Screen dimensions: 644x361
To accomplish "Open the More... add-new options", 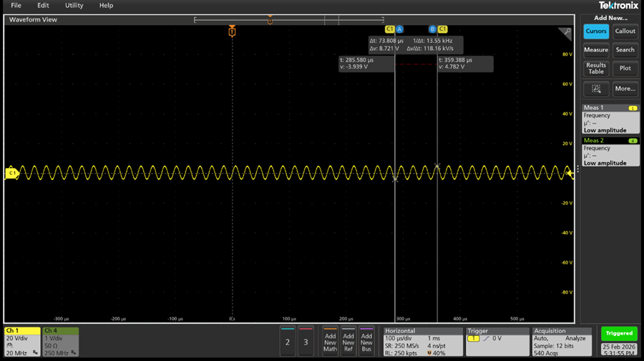I will pyautogui.click(x=625, y=89).
